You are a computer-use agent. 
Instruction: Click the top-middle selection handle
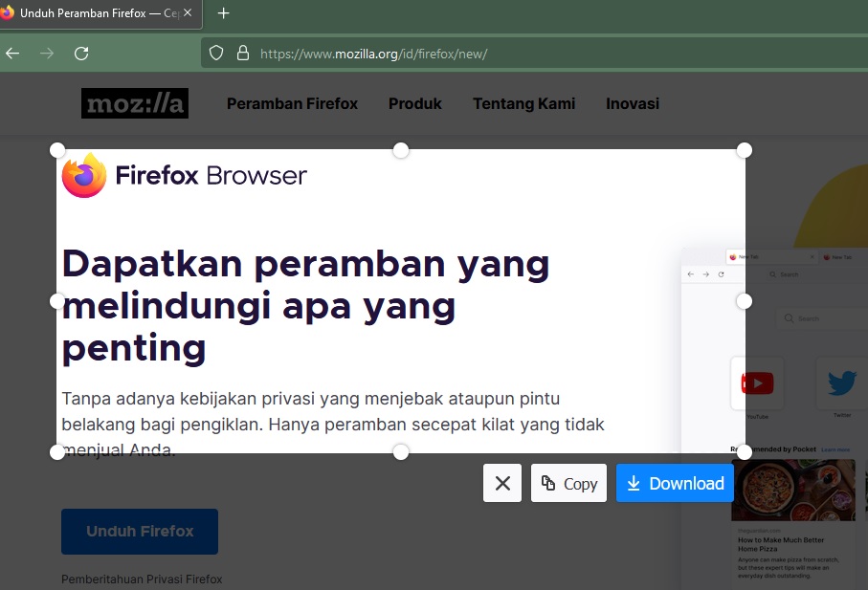(401, 150)
